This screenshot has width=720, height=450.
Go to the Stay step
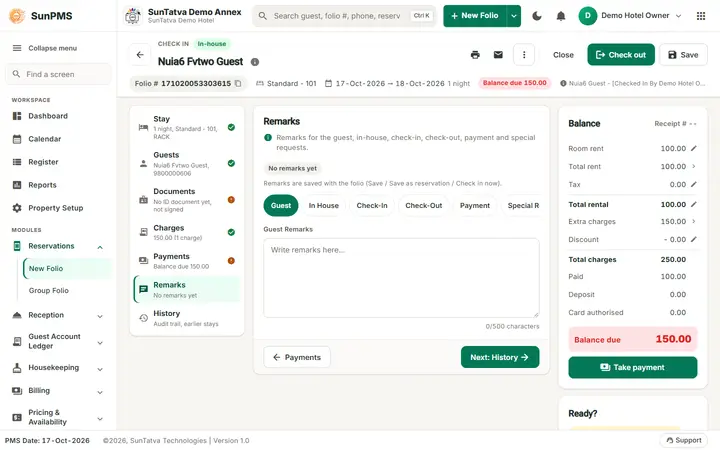point(187,127)
